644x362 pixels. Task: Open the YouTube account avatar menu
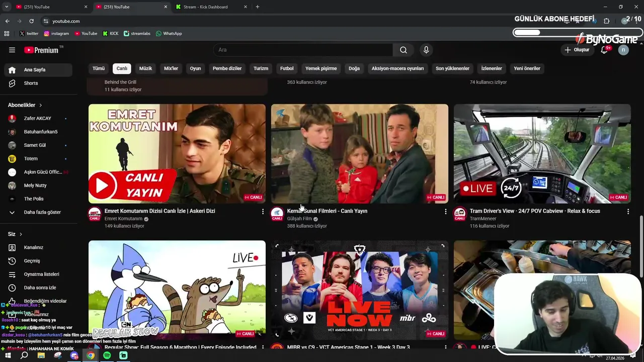pos(623,50)
